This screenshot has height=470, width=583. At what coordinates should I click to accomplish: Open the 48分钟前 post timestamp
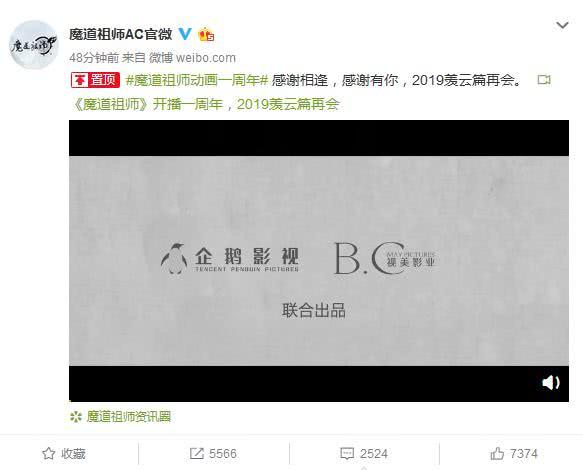(x=94, y=58)
